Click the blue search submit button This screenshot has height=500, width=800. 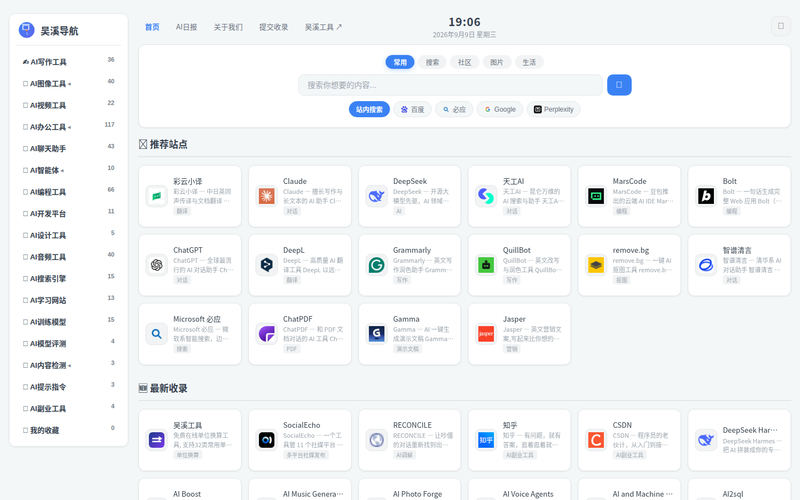619,85
